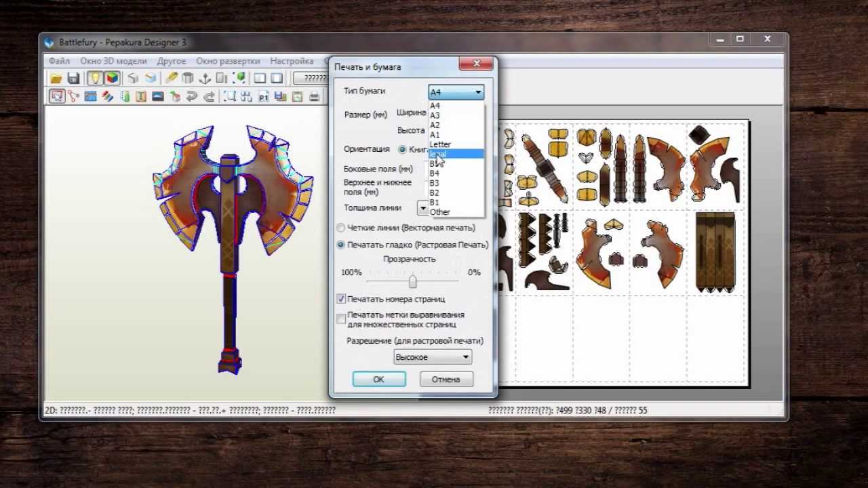Select the portrait orientation radio button
Screen dimensions: 868x488
402,149
